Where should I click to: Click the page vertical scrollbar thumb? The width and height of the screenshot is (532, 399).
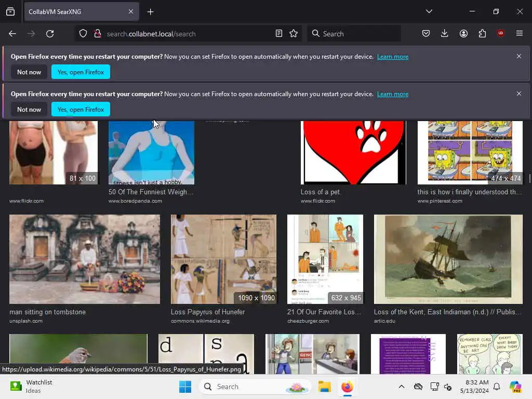529,179
